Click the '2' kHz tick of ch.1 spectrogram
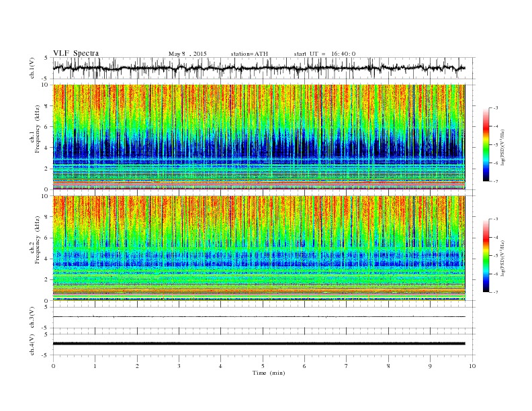 tap(47, 169)
